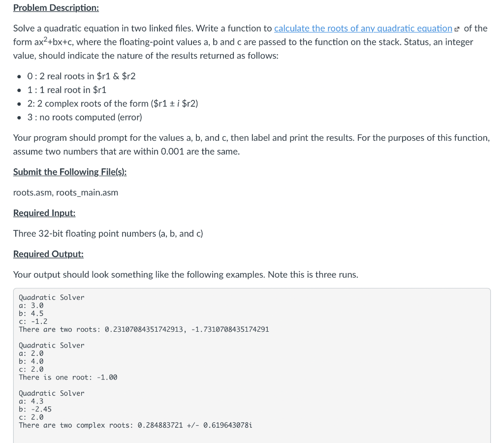Image resolution: width=504 pixels, height=443 pixels.
Task: Open the calculate the roots of any quadratic equation link
Action: [363, 29]
